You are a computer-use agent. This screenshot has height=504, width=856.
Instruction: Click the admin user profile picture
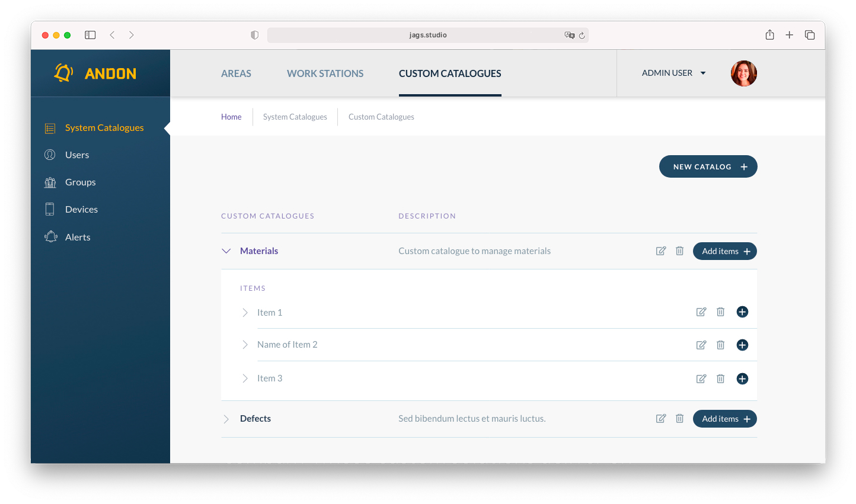(x=743, y=73)
